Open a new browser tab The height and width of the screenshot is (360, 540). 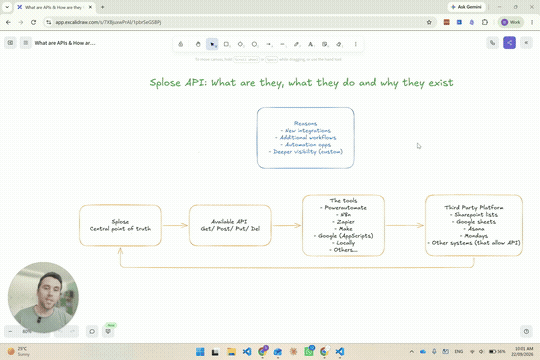click(103, 7)
